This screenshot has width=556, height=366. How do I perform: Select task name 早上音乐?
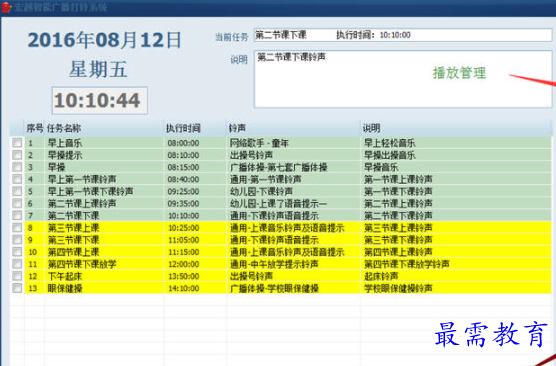point(65,143)
